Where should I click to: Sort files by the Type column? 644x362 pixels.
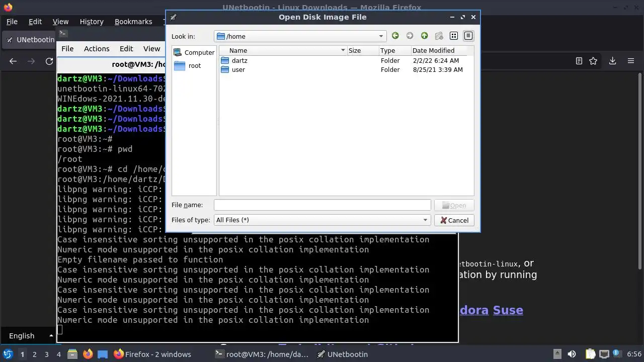pyautogui.click(x=394, y=50)
